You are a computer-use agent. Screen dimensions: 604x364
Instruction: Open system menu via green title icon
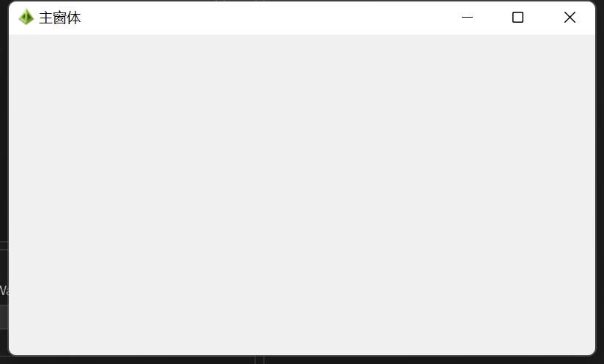[26, 17]
